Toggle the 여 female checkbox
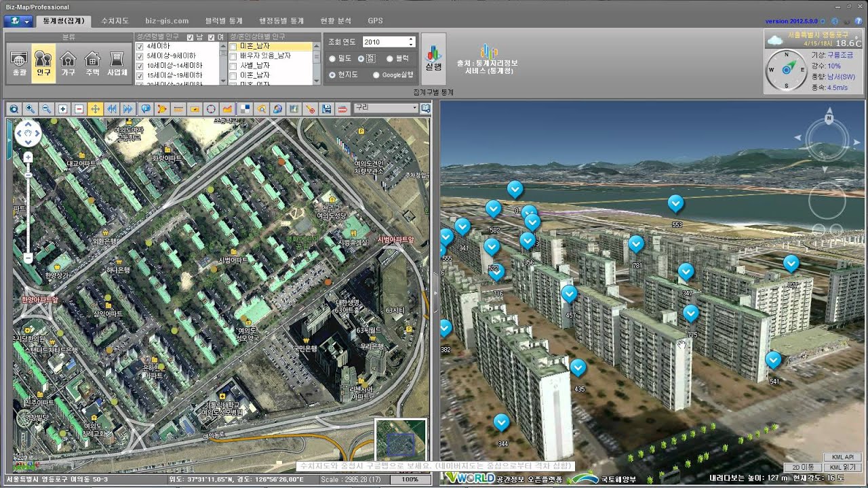The image size is (868, 488). click(212, 37)
